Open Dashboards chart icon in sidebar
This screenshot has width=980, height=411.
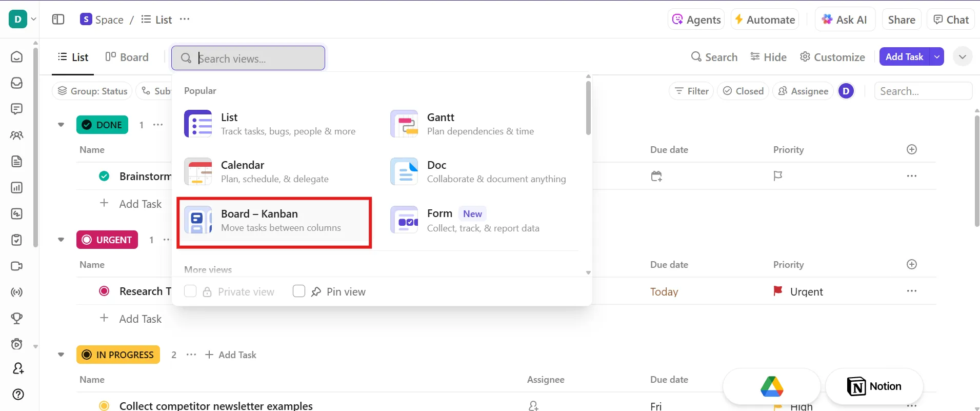(17, 188)
